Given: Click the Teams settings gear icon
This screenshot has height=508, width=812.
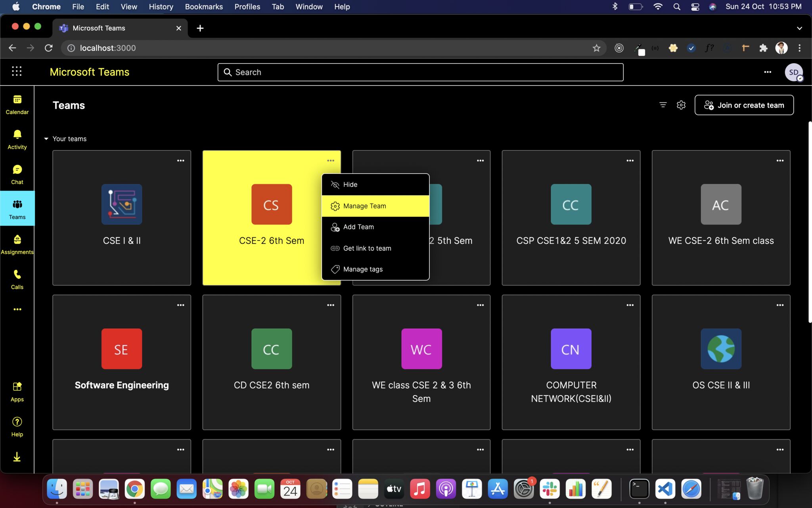Looking at the screenshot, I should pyautogui.click(x=681, y=105).
